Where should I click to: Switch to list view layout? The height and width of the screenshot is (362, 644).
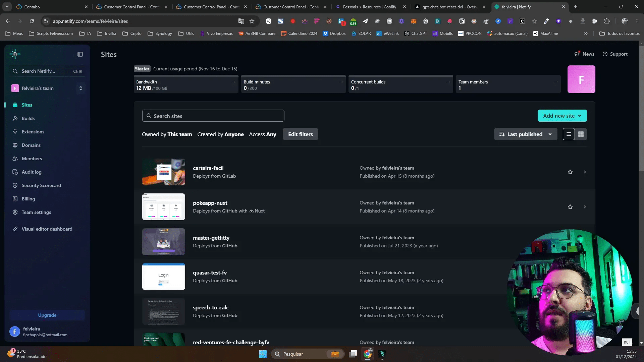[x=569, y=134]
